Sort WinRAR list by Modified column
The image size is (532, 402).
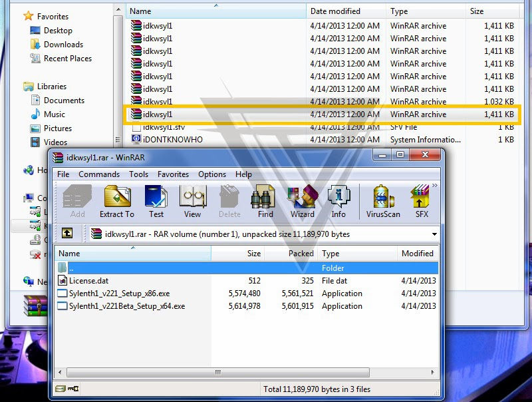pyautogui.click(x=418, y=254)
